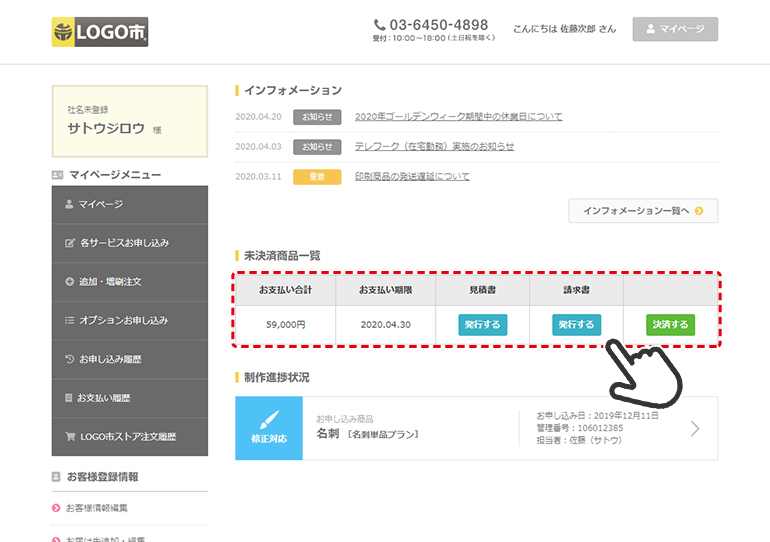Image resolution: width=770 pixels, height=542 pixels.
Task: Click phone number 03-6450-4898
Action: (x=439, y=25)
